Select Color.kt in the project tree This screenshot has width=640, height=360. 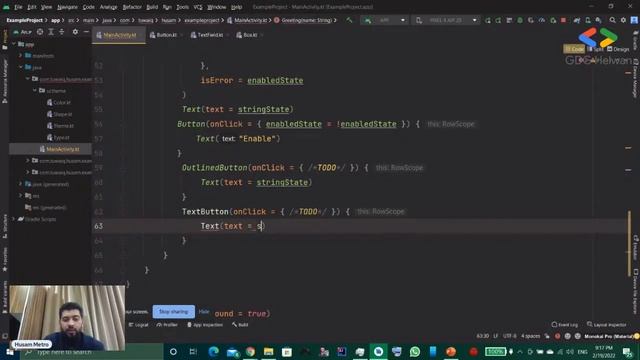pos(59,102)
